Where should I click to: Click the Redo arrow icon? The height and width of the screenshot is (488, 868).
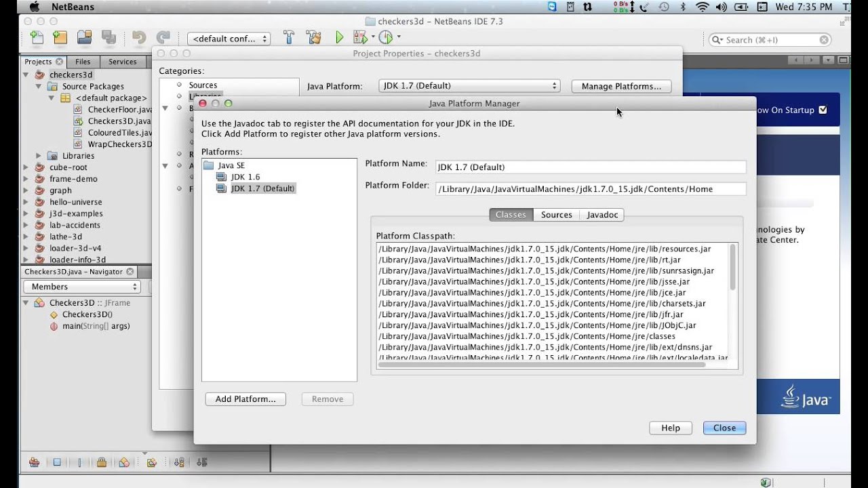click(x=163, y=38)
